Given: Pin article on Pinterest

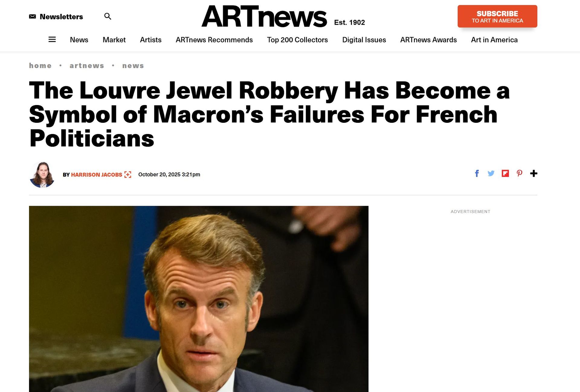Looking at the screenshot, I should pyautogui.click(x=519, y=174).
